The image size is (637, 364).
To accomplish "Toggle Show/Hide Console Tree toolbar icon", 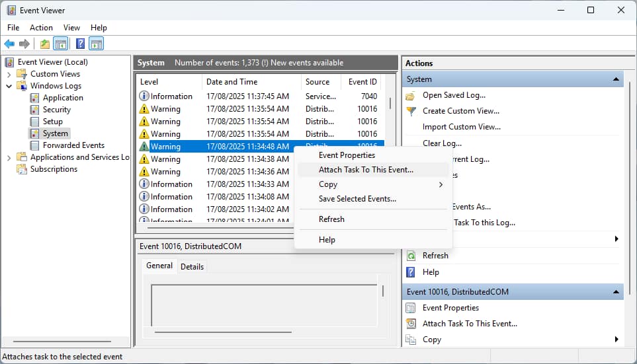I will (61, 44).
